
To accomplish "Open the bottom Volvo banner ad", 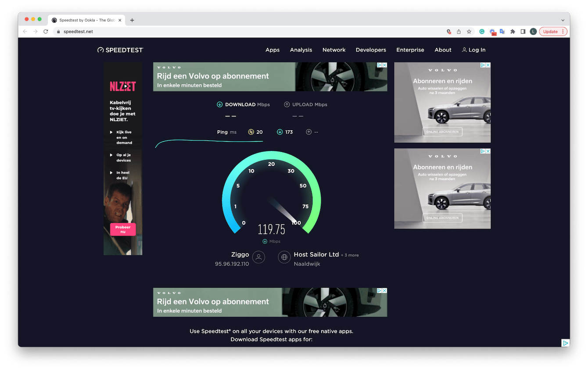I will [x=270, y=302].
